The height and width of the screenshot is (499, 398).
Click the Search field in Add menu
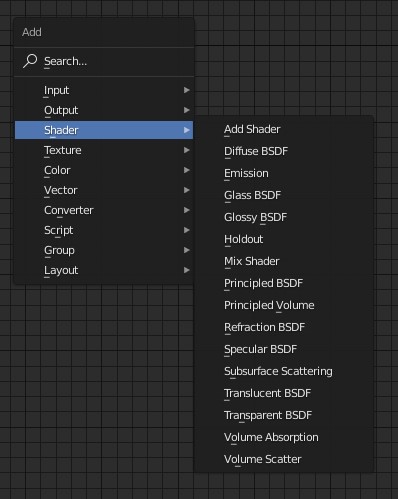104,61
